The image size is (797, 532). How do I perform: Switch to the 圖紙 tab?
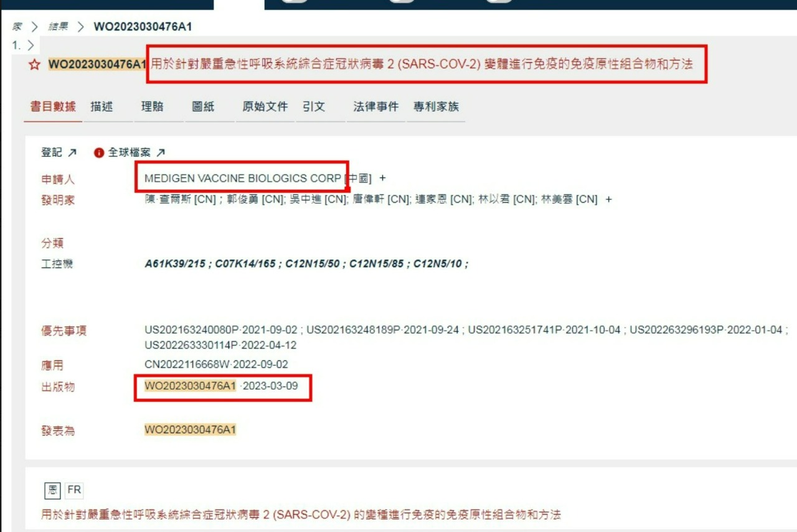pos(203,107)
